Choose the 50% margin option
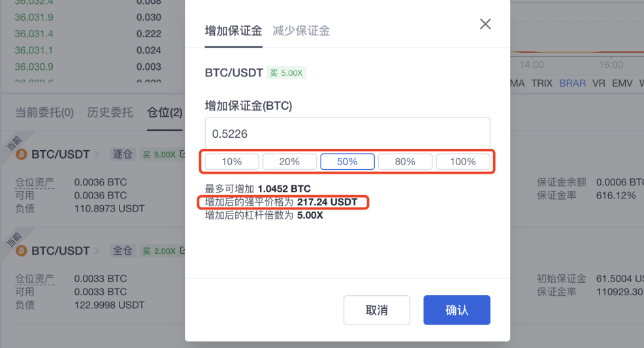 (347, 162)
